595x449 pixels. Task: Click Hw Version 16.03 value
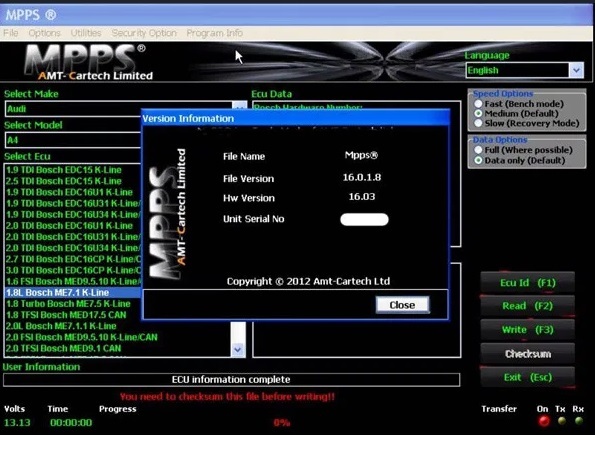click(x=362, y=197)
